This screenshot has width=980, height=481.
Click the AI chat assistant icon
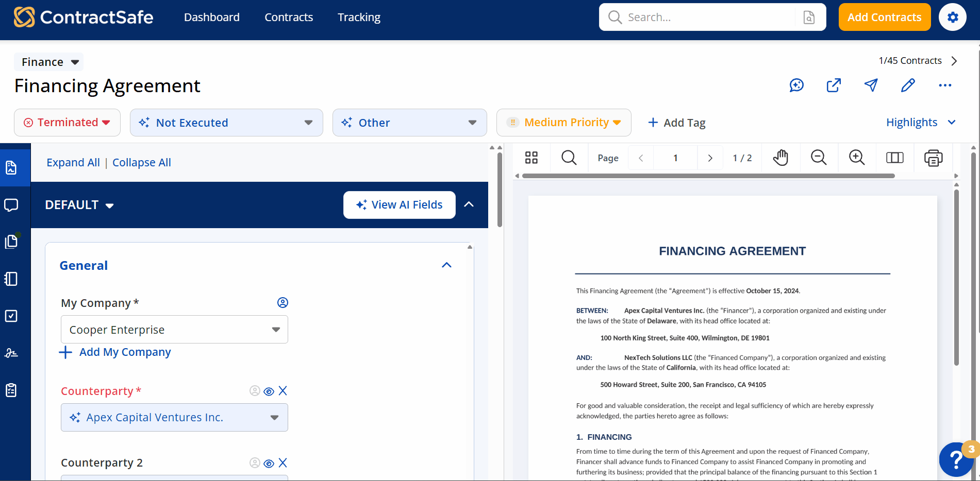(796, 85)
